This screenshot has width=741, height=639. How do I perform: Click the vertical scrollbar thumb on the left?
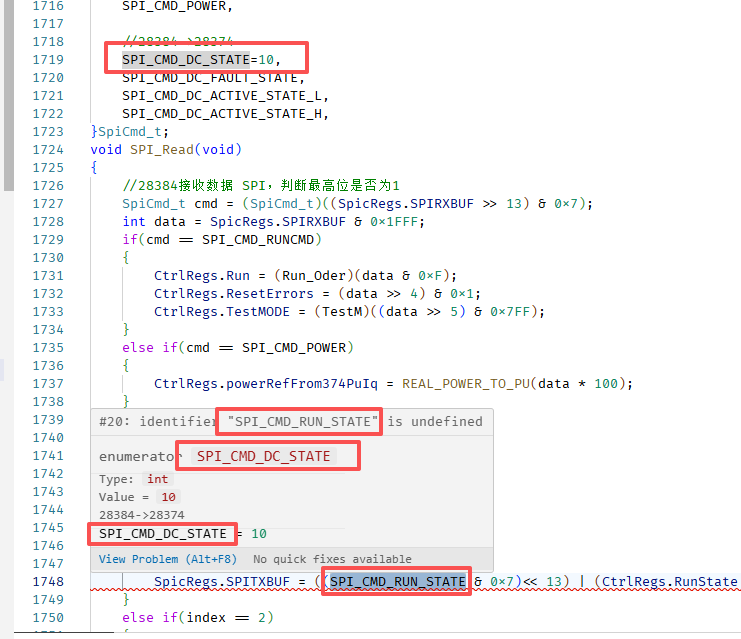(9, 95)
